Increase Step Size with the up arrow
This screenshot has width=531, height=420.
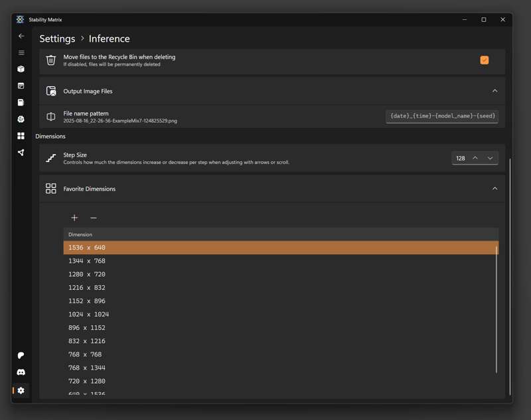pyautogui.click(x=475, y=158)
